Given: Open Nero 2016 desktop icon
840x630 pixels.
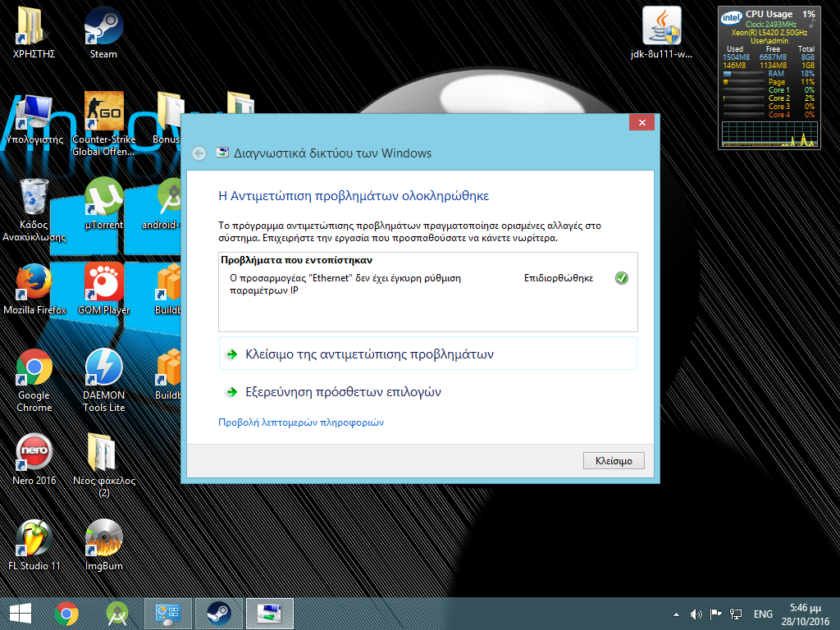Looking at the screenshot, I should click(x=34, y=454).
